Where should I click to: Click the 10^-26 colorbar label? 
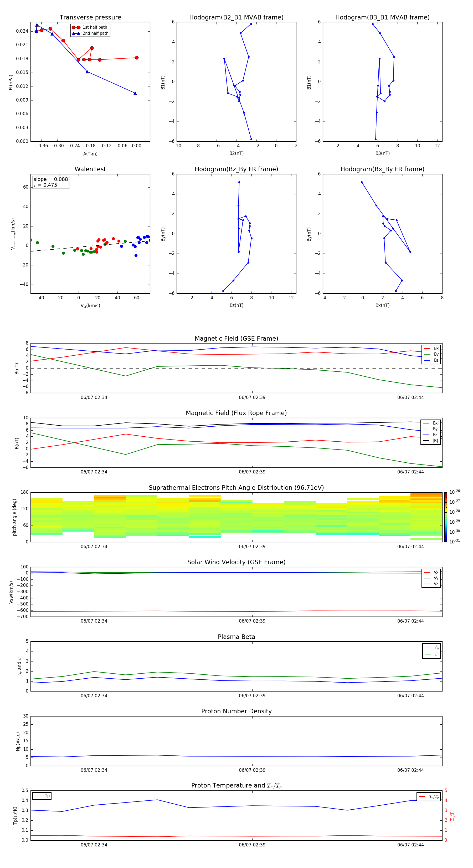tap(455, 492)
